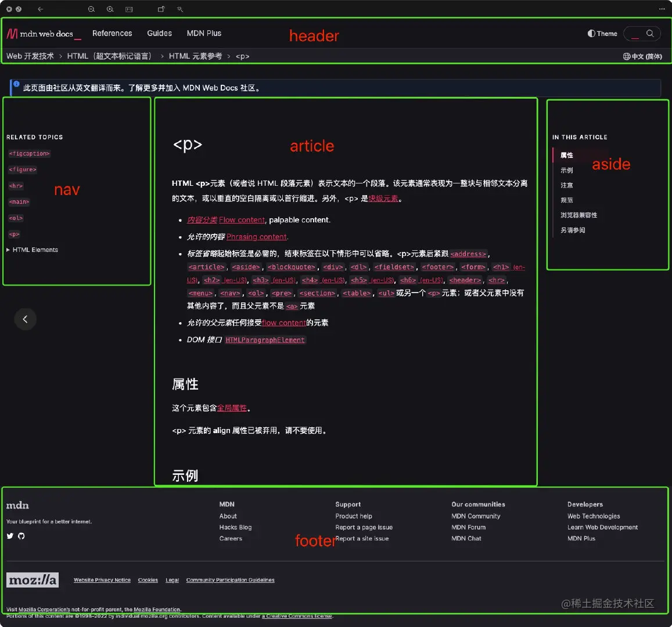
Task: Open the 块级元素 link
Action: (x=383, y=199)
